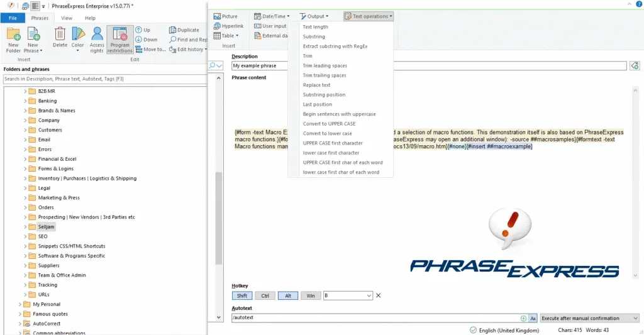Viewport: 644px width, 335px height.
Task: Open Execute after manual confirmation dropdown
Action: 589,318
